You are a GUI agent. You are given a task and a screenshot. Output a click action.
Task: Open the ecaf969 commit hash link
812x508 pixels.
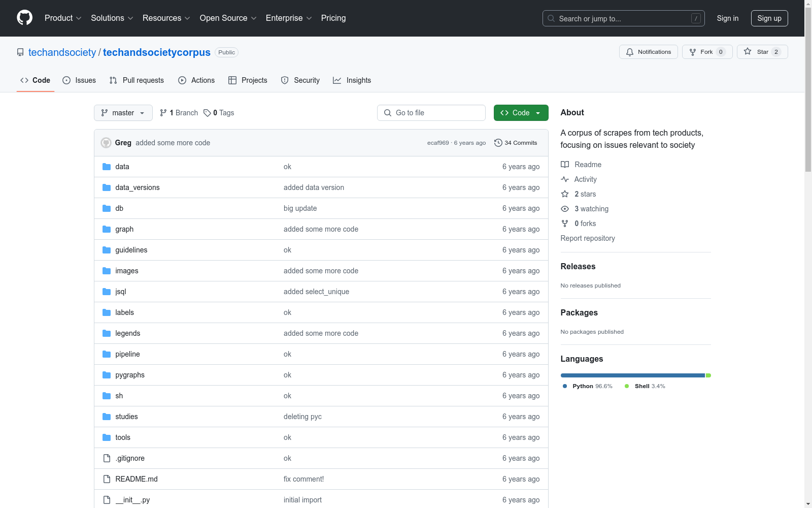438,143
